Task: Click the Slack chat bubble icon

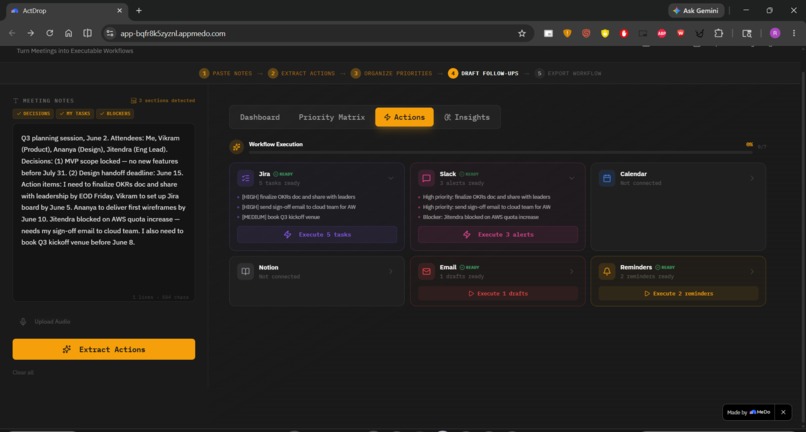Action: pyautogui.click(x=426, y=178)
